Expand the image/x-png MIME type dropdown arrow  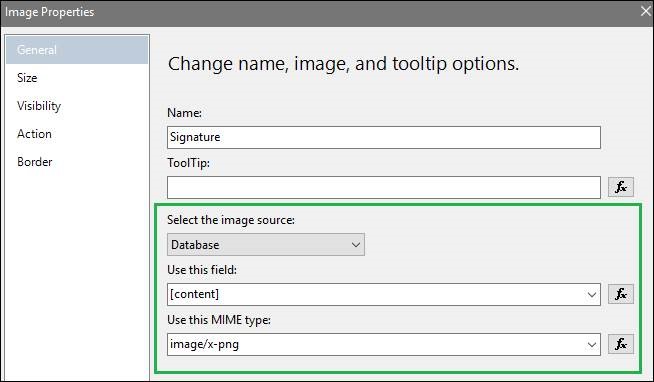pyautogui.click(x=591, y=344)
